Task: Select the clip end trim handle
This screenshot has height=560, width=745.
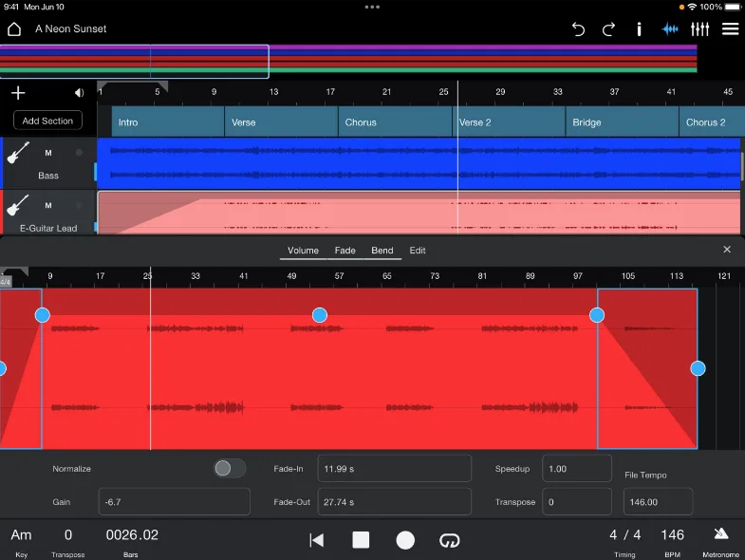Action: click(x=698, y=368)
